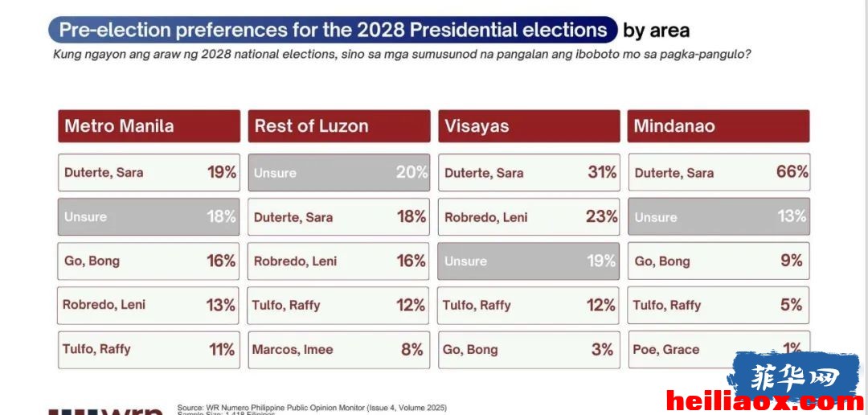Image resolution: width=868 pixels, height=415 pixels.
Task: Select Unsure 18% row in Metro Manila
Action: (149, 216)
